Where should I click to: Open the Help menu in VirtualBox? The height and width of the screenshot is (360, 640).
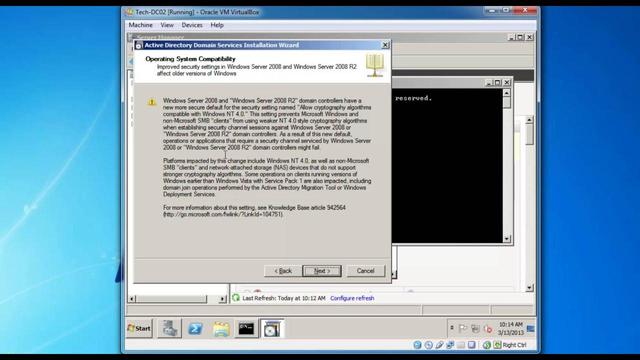pos(217,25)
